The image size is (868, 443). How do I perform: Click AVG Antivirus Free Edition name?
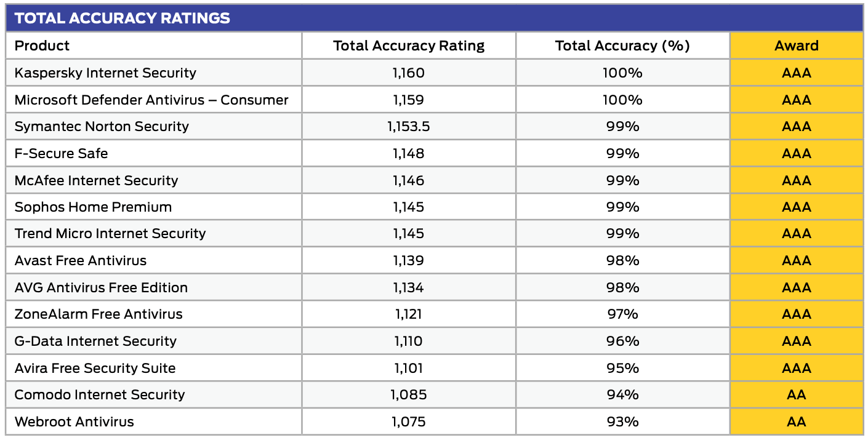tap(101, 287)
